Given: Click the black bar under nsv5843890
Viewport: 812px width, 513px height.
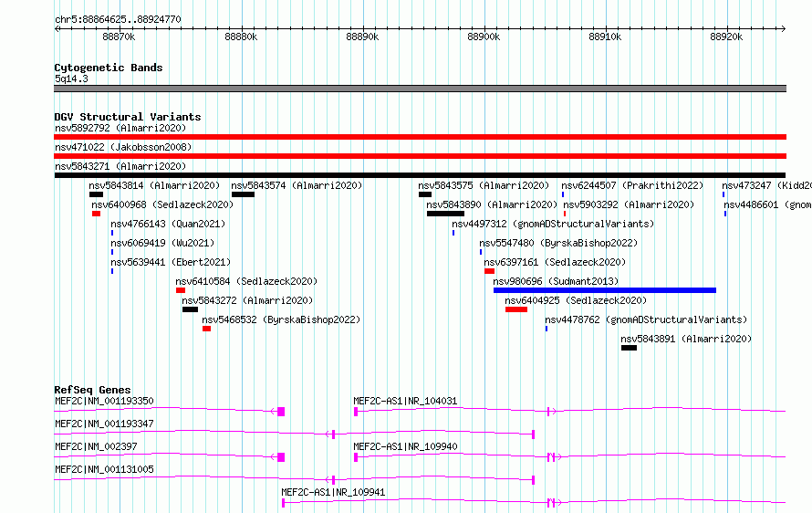Looking at the screenshot, I should pyautogui.click(x=445, y=214).
